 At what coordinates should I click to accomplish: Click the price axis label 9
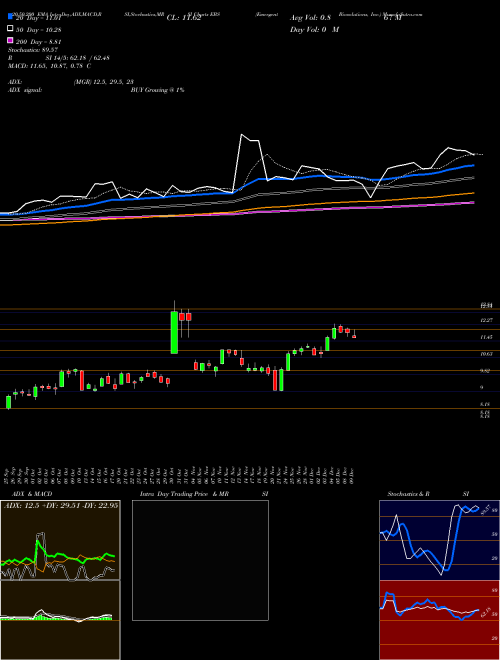[x=482, y=388]
